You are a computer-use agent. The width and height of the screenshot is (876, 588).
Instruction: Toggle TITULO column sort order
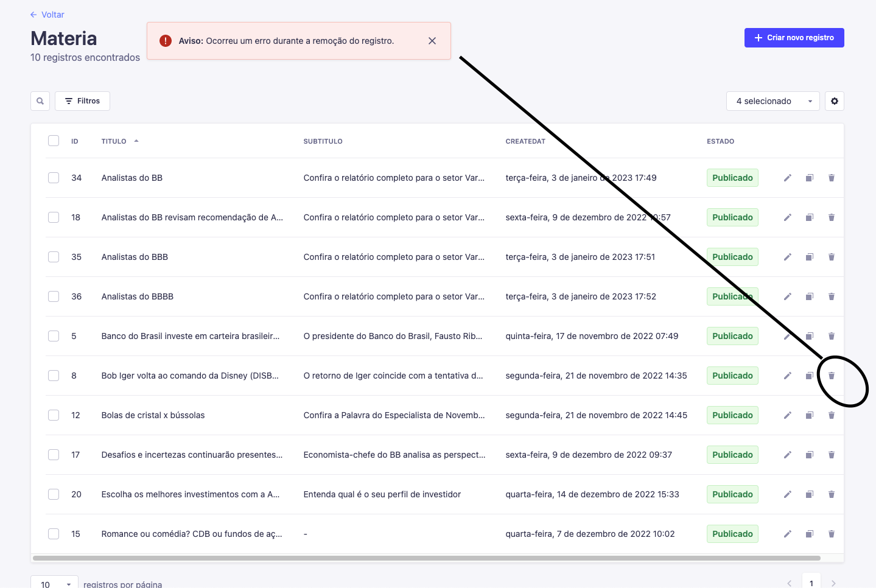click(119, 141)
